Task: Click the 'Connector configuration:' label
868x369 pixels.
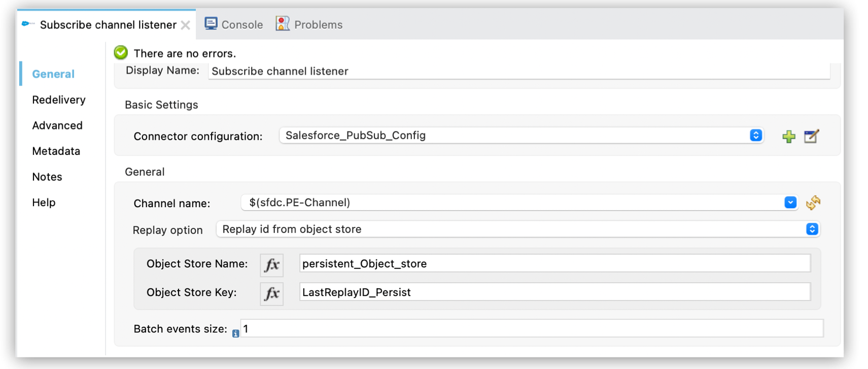Action: pyautogui.click(x=198, y=136)
